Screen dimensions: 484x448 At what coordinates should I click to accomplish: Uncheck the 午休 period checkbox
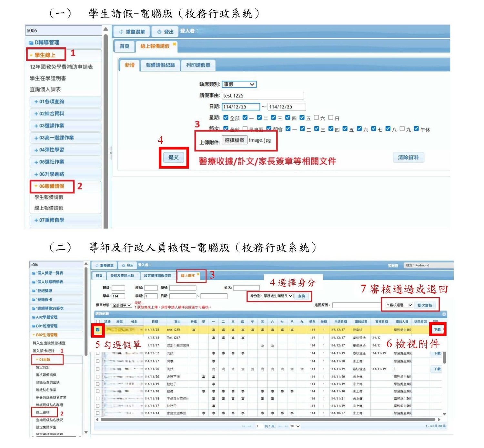416,129
